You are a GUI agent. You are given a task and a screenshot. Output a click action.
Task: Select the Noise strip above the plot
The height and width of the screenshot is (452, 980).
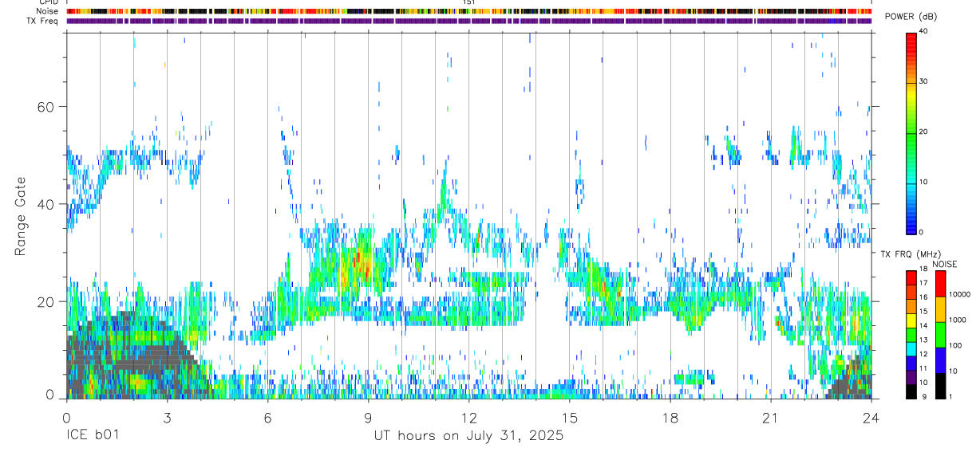click(469, 11)
